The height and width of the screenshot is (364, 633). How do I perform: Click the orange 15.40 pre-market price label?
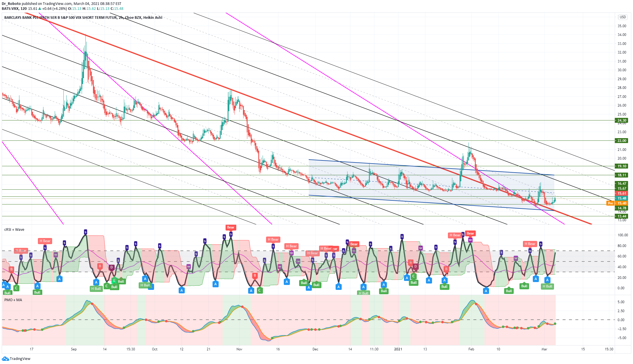pos(621,203)
